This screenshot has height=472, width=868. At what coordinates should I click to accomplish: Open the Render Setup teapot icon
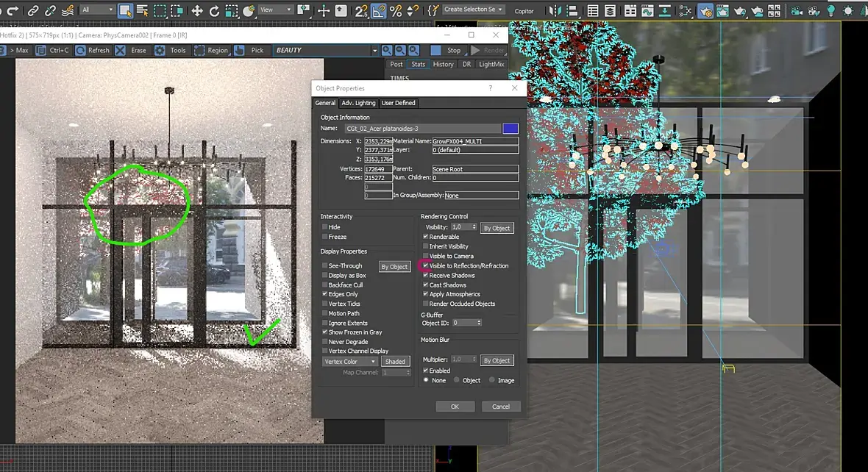704,11
